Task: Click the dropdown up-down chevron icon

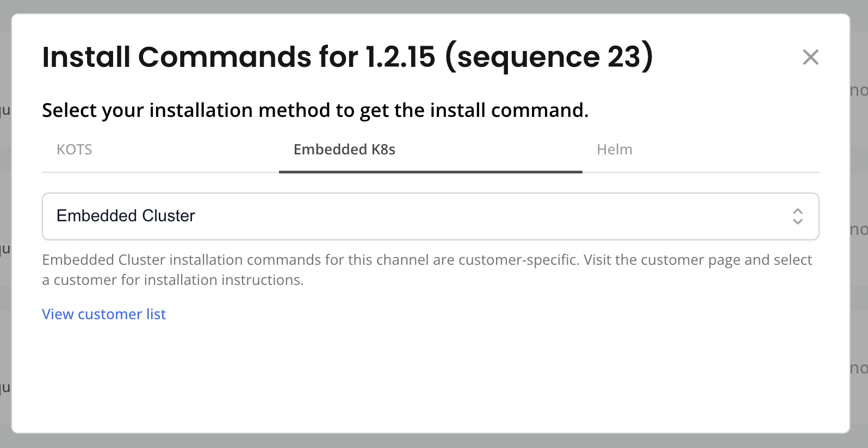Action: (797, 216)
